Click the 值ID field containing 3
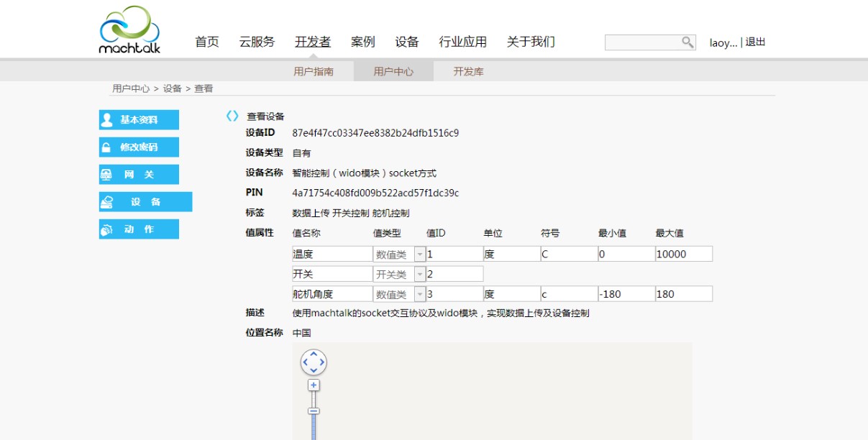The height and width of the screenshot is (440, 868). 454,294
